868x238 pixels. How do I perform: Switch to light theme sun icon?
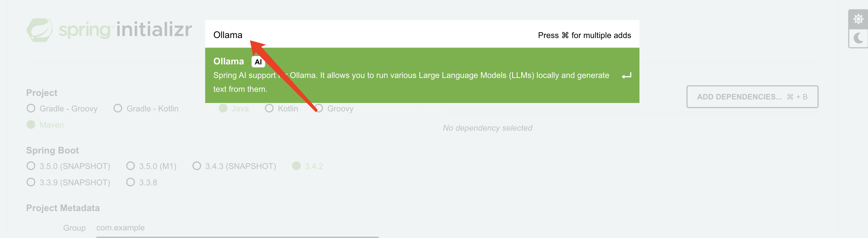click(x=858, y=19)
